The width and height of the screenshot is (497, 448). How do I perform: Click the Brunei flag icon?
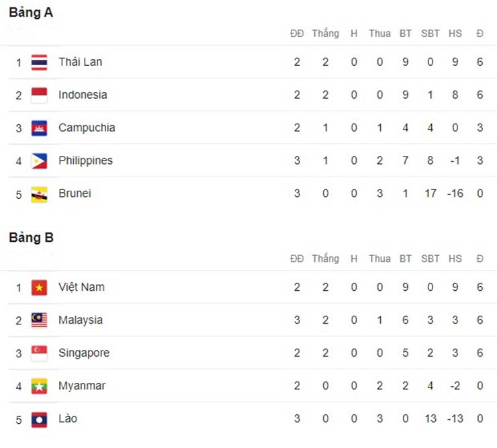[39, 194]
